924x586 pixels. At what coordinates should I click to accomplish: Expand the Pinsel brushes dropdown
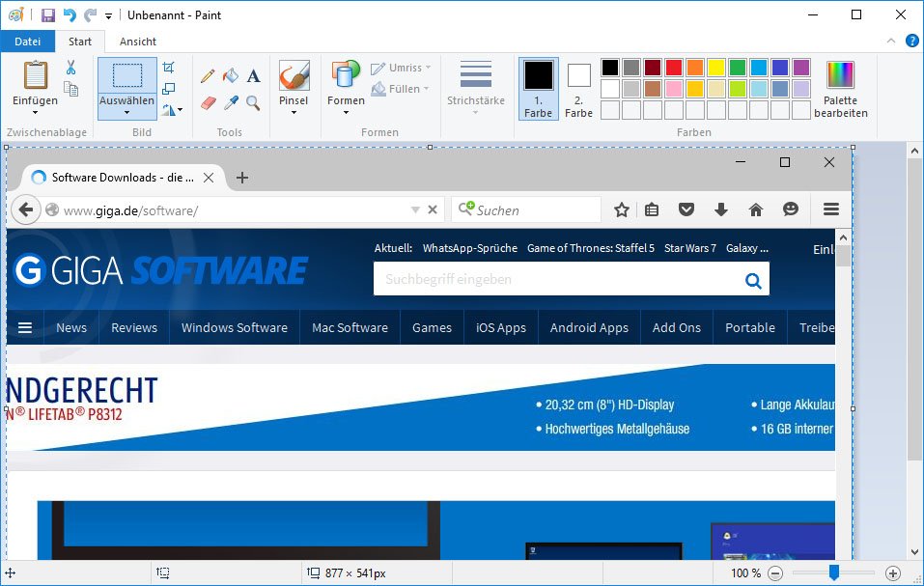294,113
